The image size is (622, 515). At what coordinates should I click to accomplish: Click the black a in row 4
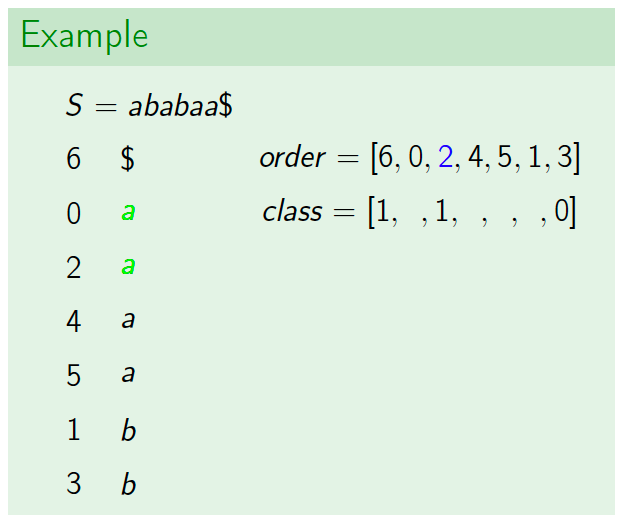128,319
